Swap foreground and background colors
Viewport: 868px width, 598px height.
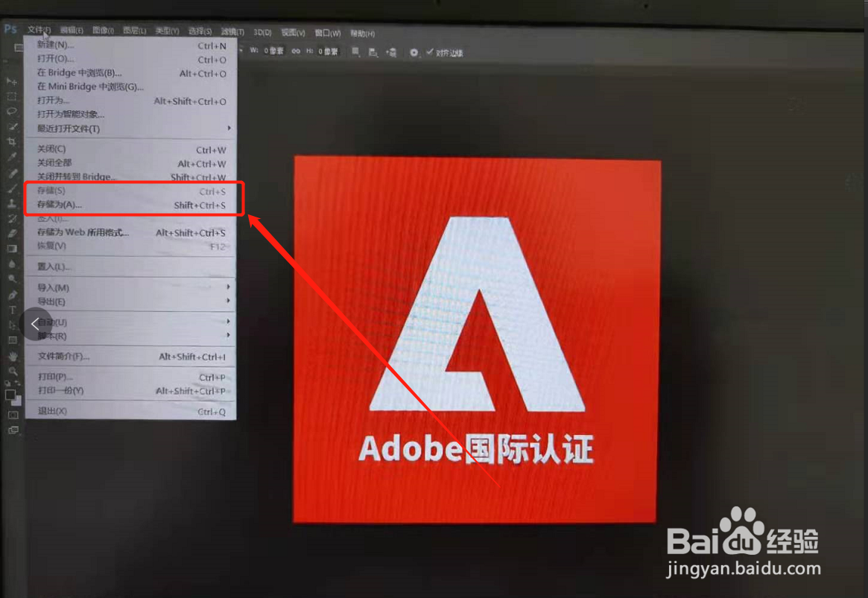pyautogui.click(x=18, y=383)
